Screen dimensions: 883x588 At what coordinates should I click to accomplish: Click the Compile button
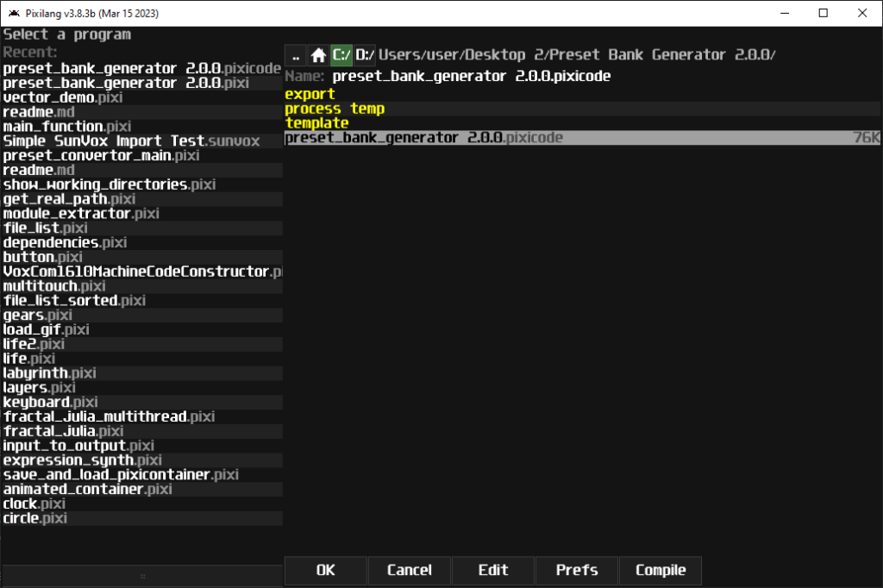[661, 570]
